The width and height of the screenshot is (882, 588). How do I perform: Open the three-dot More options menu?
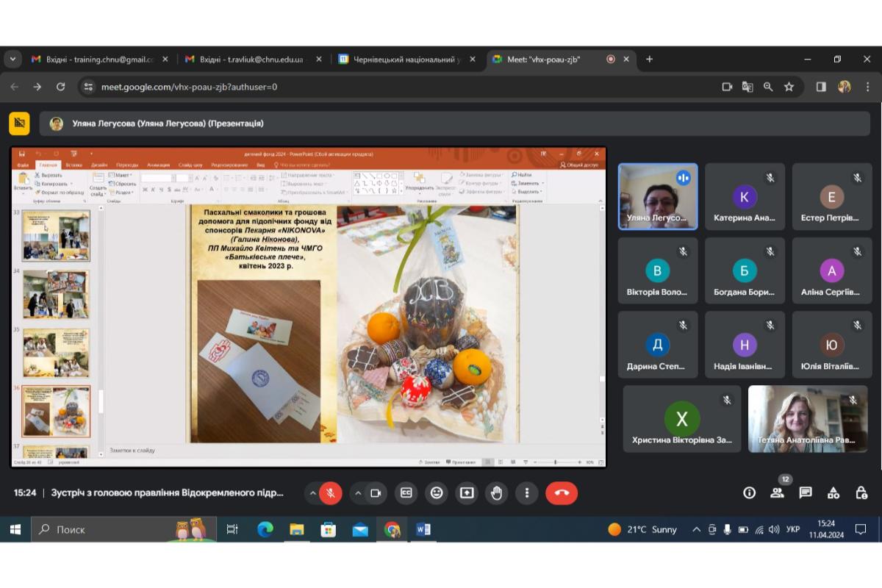click(527, 492)
